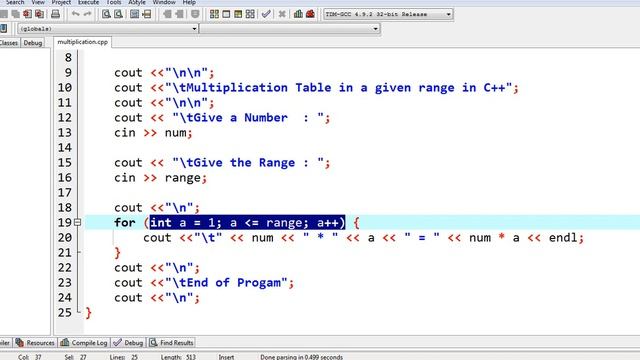640x360 pixels.
Task: Click the closing brace on line 25
Action: (89, 313)
